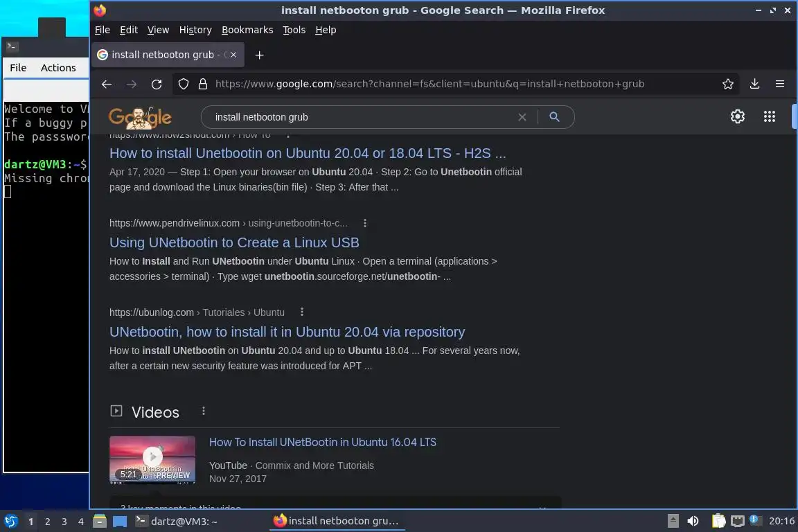Open the Bookmarks menu

(247, 30)
